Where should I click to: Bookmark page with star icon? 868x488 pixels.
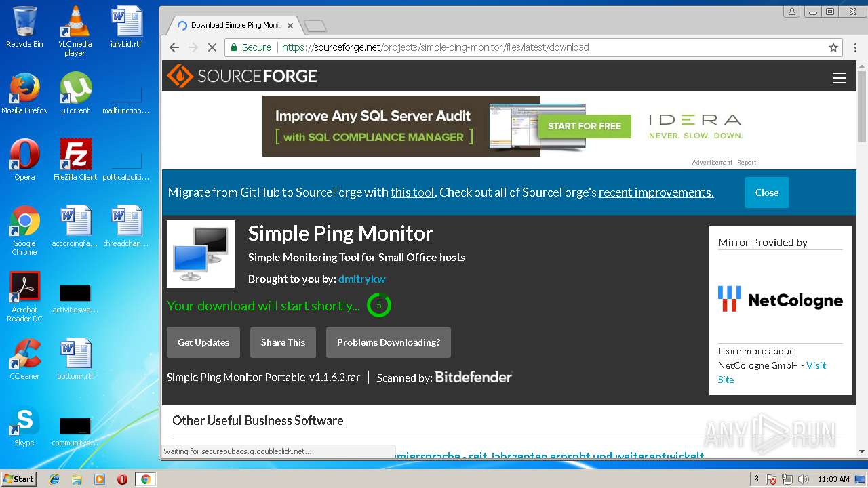833,47
